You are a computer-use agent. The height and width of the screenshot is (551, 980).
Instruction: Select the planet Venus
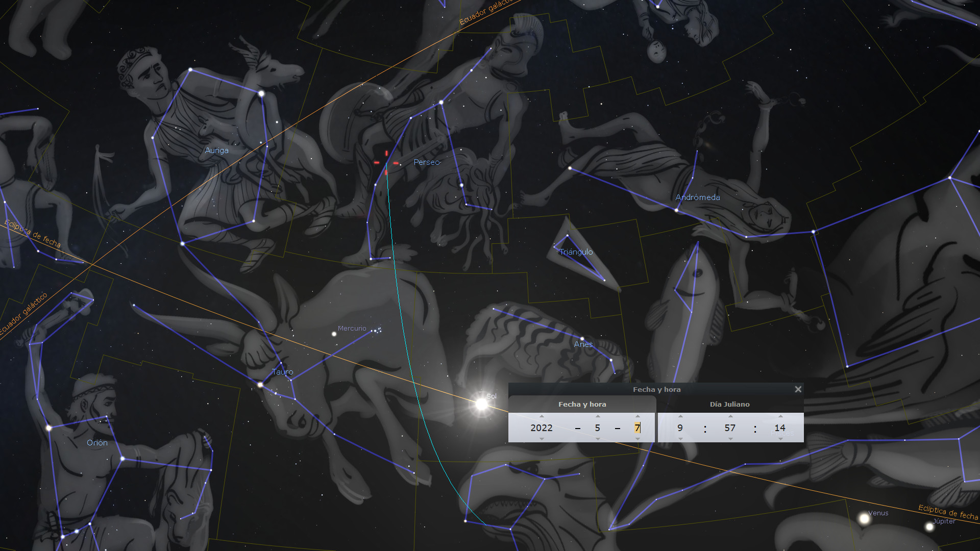tap(864, 519)
